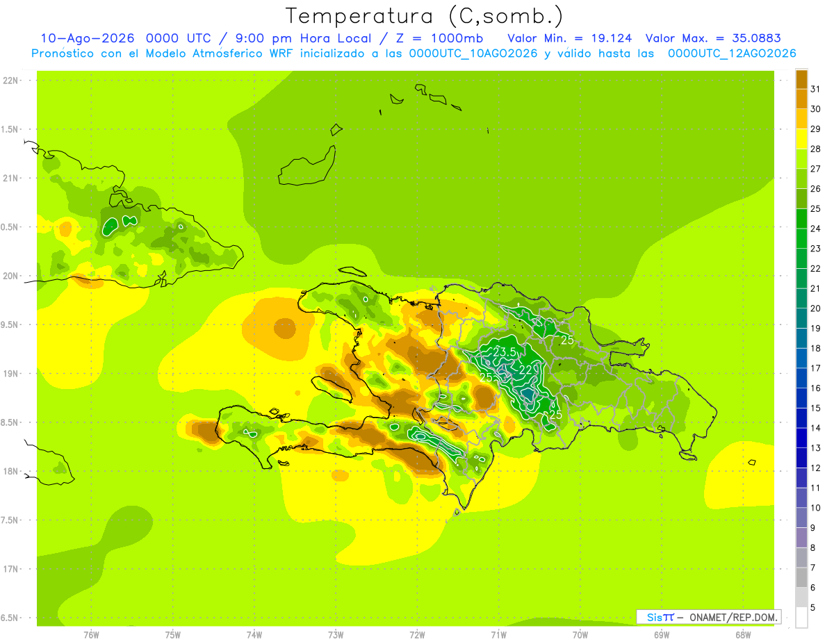Viewport: 834px width, 644px height.
Task: Click the 70W longitude axis label
Action: (580, 635)
